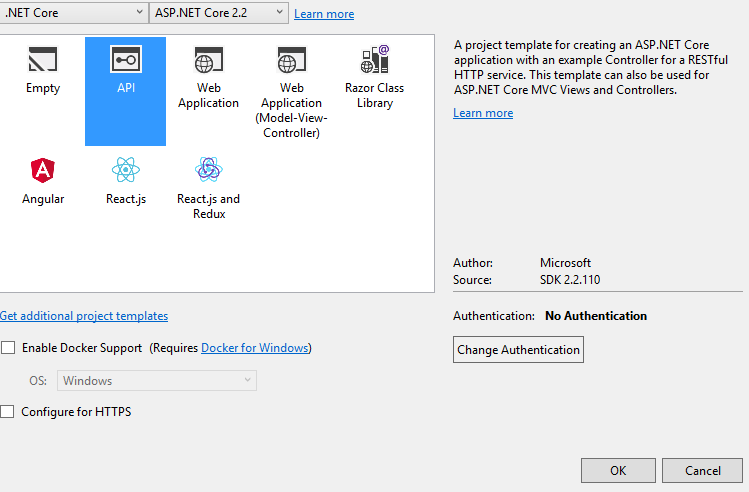The height and width of the screenshot is (492, 749).
Task: Select the Razor Class Library template
Action: pos(374,76)
